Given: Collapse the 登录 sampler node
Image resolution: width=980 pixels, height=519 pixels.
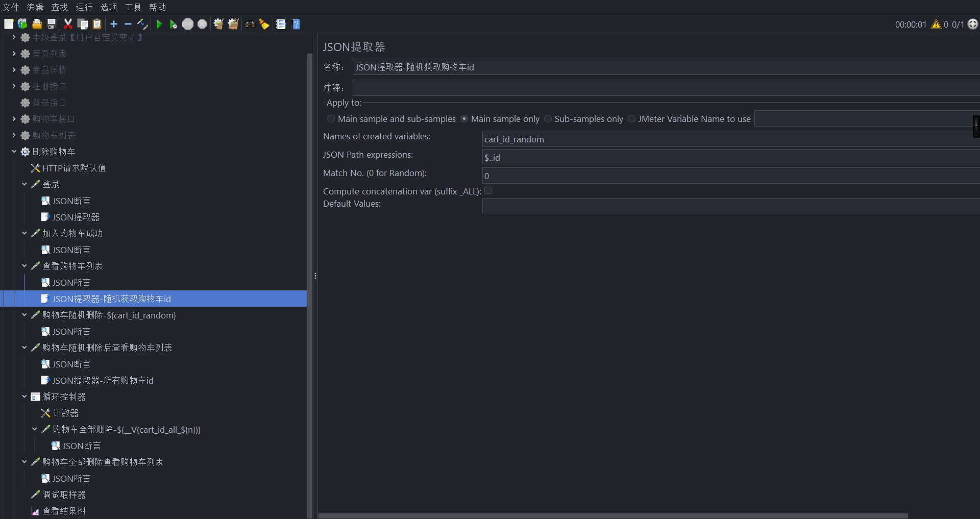Looking at the screenshot, I should (24, 184).
